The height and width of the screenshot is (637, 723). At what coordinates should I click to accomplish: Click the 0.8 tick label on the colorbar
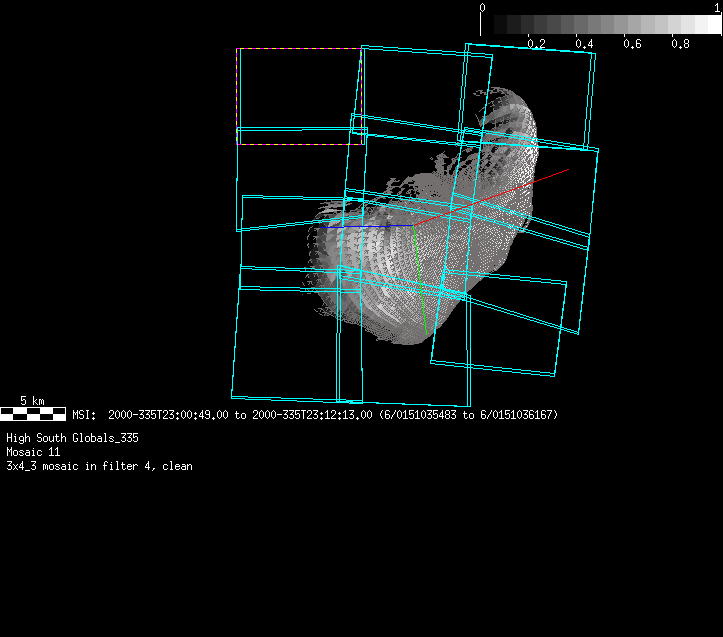point(680,44)
